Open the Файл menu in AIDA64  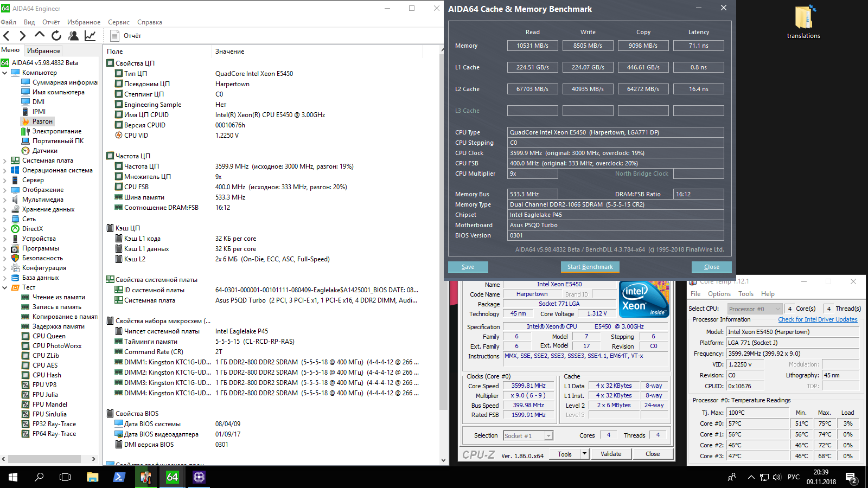(x=9, y=22)
